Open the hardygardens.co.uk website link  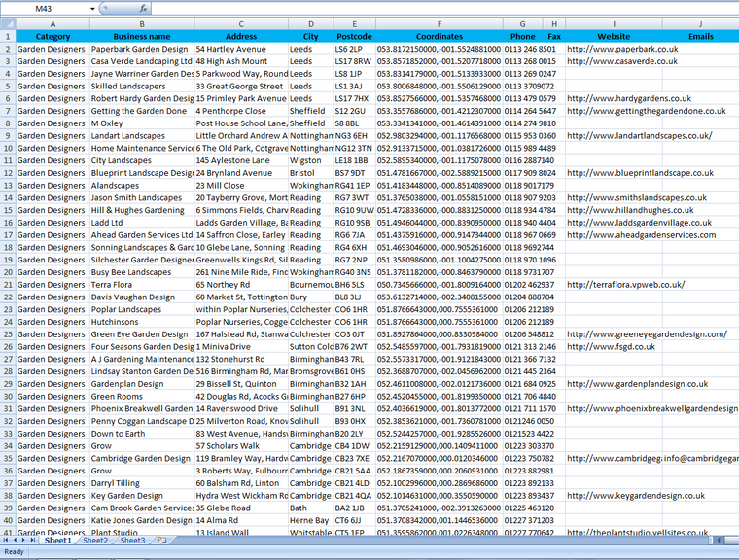(x=629, y=98)
